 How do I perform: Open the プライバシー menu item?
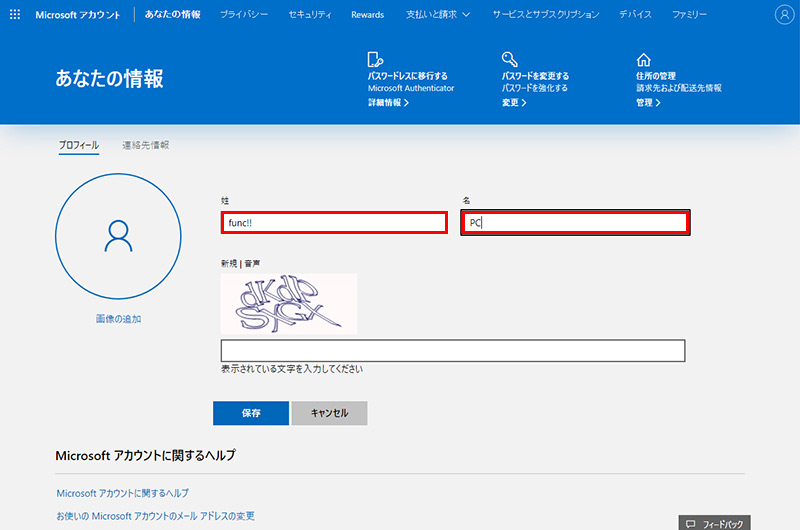point(244,14)
